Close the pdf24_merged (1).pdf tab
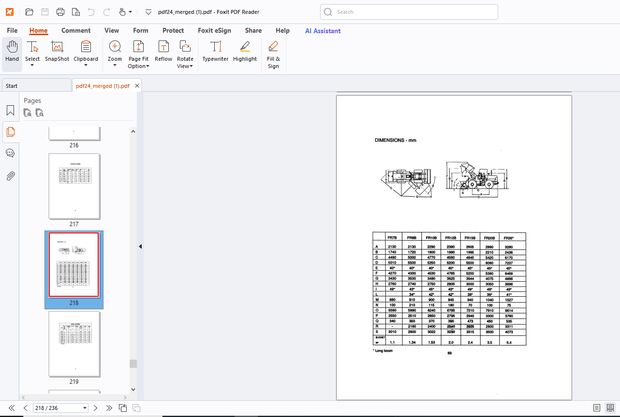620x417 pixels. 137,86
